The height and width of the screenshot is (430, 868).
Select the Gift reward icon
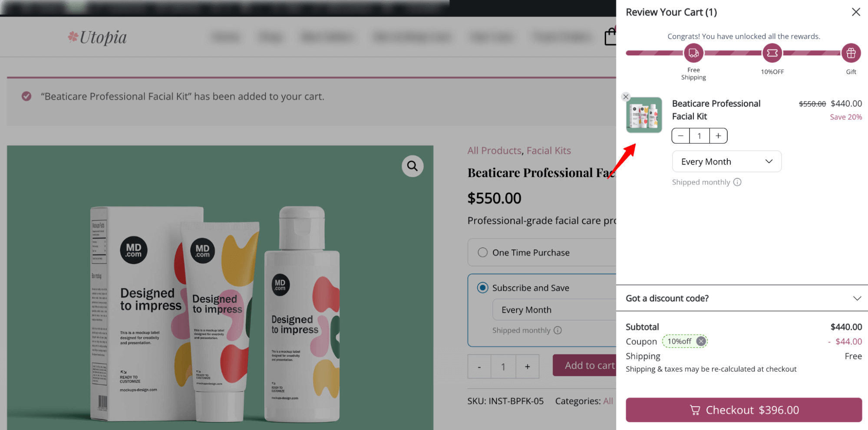click(851, 53)
